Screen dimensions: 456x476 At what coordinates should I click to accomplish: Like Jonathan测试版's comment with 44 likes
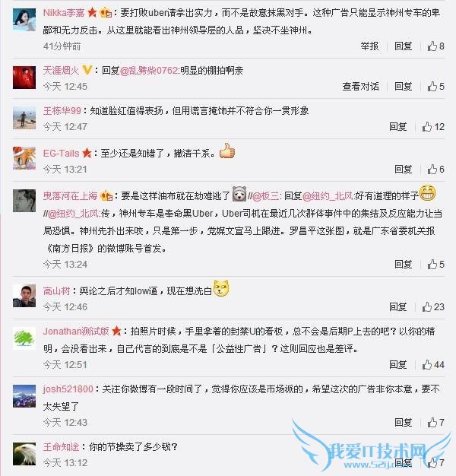427,364
